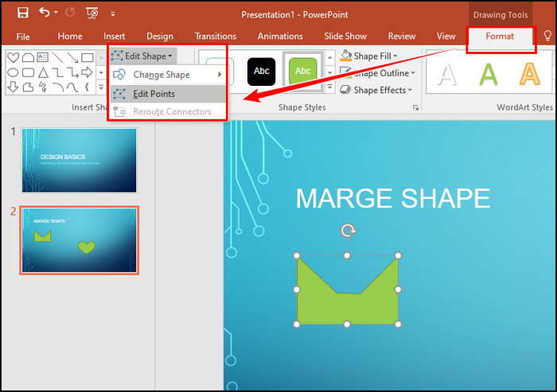Open the Edit Shape dropdown button

point(142,56)
